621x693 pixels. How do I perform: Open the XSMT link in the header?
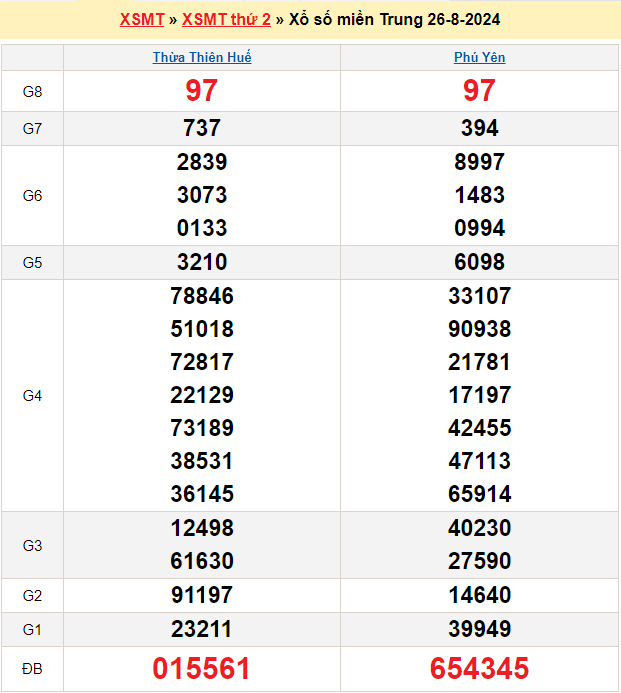click(x=141, y=20)
